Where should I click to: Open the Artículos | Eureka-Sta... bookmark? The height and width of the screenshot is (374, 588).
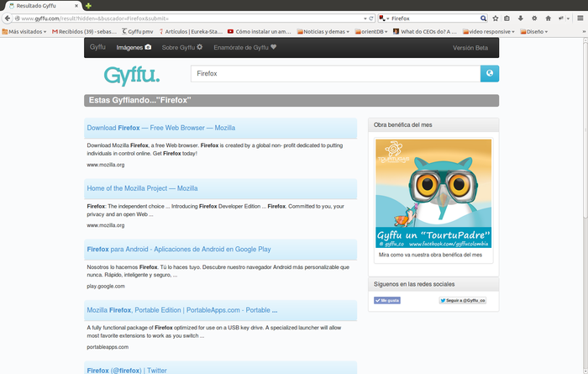pyautogui.click(x=191, y=32)
